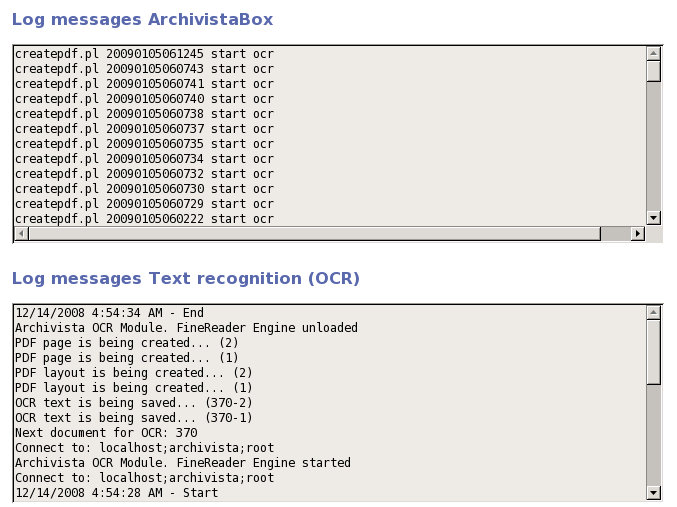
Task: Click the 'Log messages Text recognition (OCR)' heading
Action: click(186, 279)
